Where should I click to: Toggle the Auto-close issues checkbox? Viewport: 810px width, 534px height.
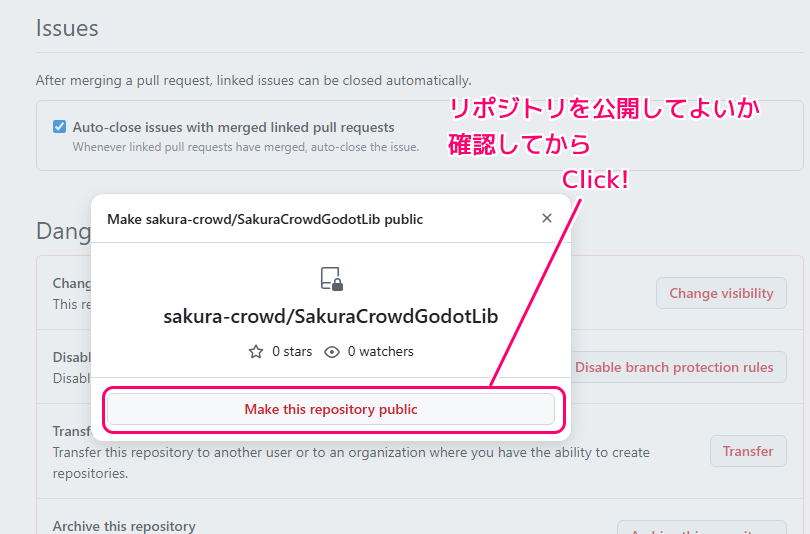(x=60, y=128)
